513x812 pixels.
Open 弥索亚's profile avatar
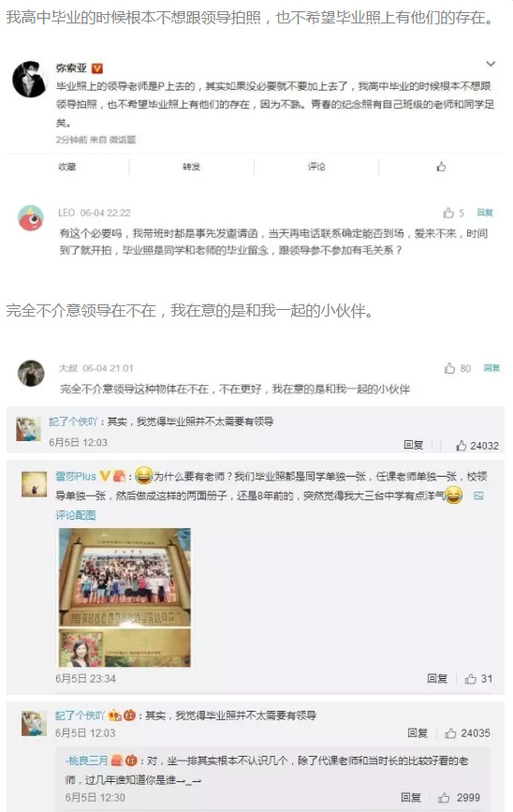tap(30, 79)
